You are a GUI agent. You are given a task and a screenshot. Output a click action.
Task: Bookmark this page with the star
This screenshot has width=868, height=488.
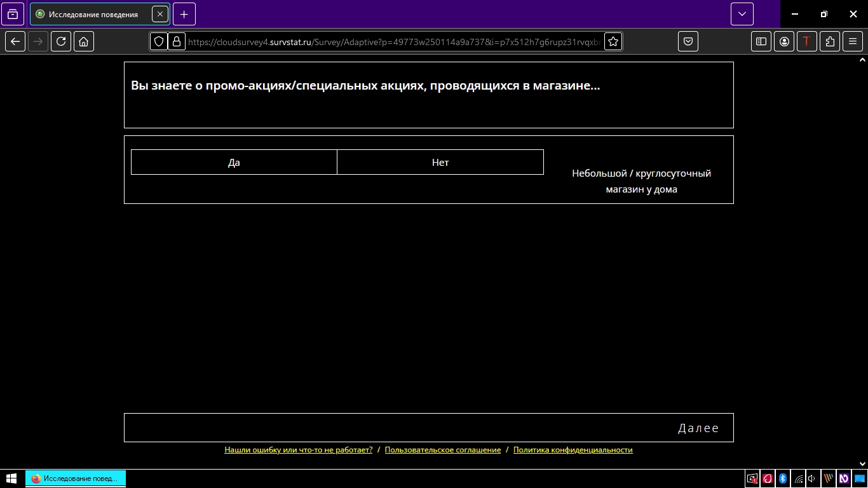613,41
